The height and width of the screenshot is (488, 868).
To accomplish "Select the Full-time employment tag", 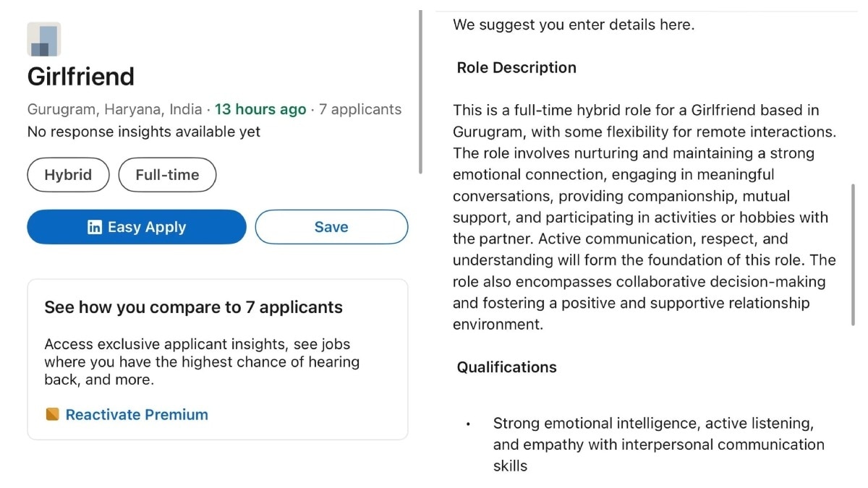I will coord(167,174).
